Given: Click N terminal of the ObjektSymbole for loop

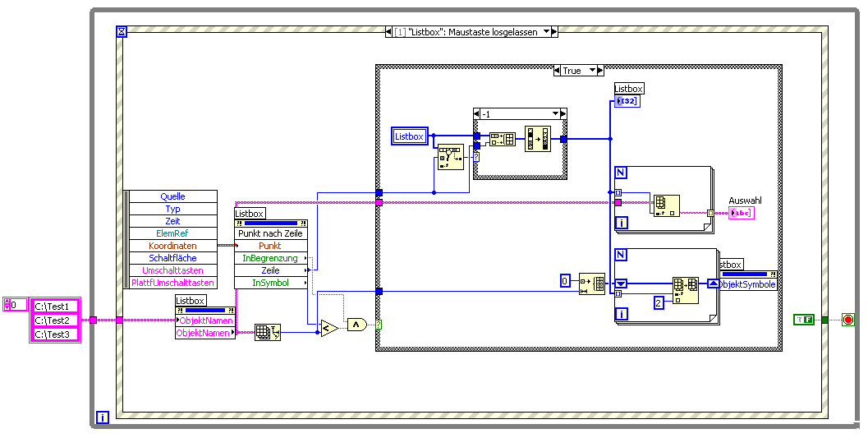Looking at the screenshot, I should coord(621,255).
